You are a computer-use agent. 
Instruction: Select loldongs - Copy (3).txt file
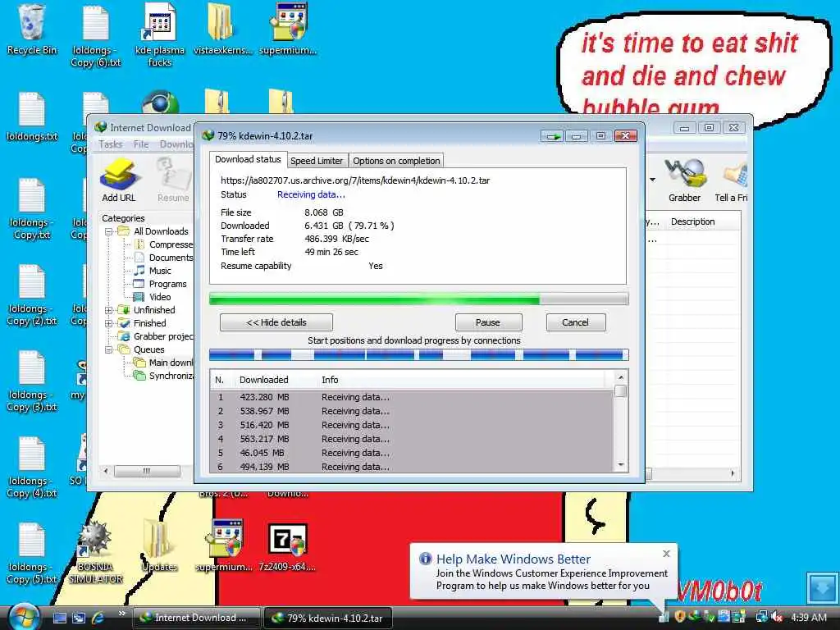pyautogui.click(x=32, y=381)
